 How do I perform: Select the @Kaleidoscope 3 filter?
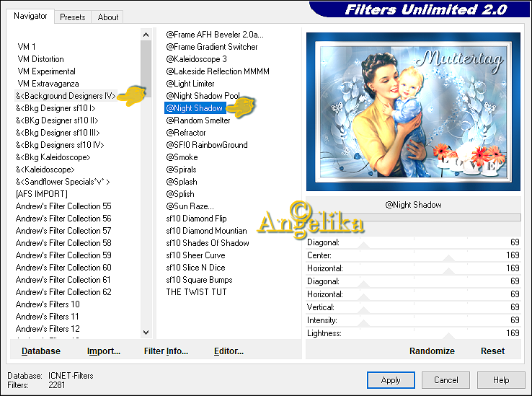coord(196,59)
